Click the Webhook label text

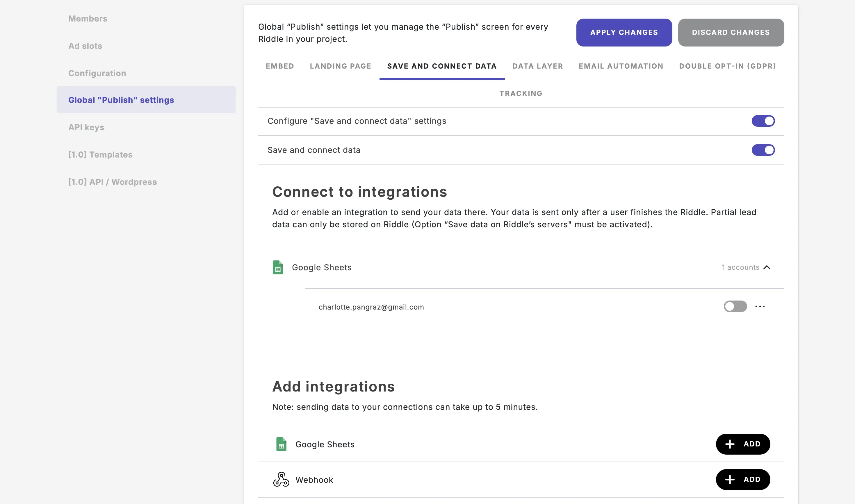click(x=314, y=480)
